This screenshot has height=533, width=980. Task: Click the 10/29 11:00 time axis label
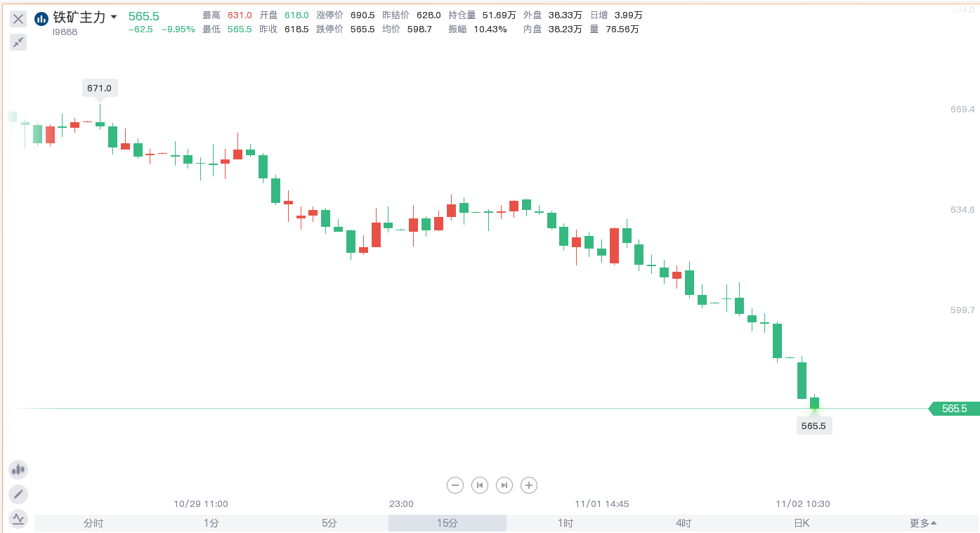tap(201, 504)
